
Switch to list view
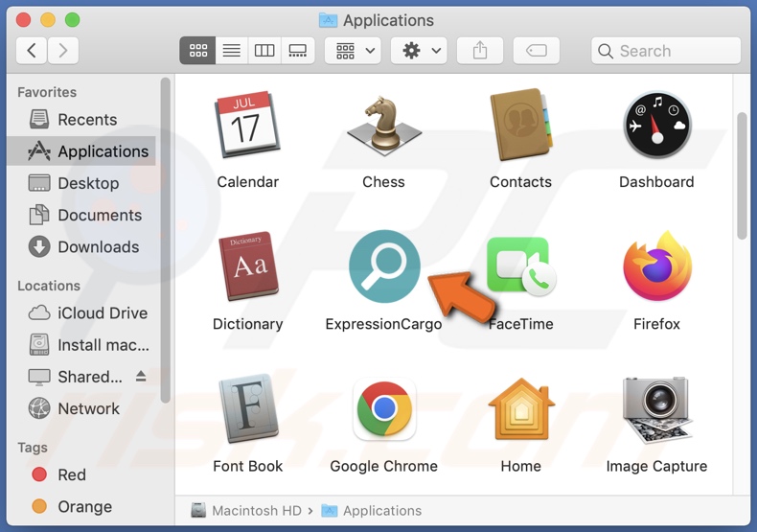pyautogui.click(x=232, y=50)
